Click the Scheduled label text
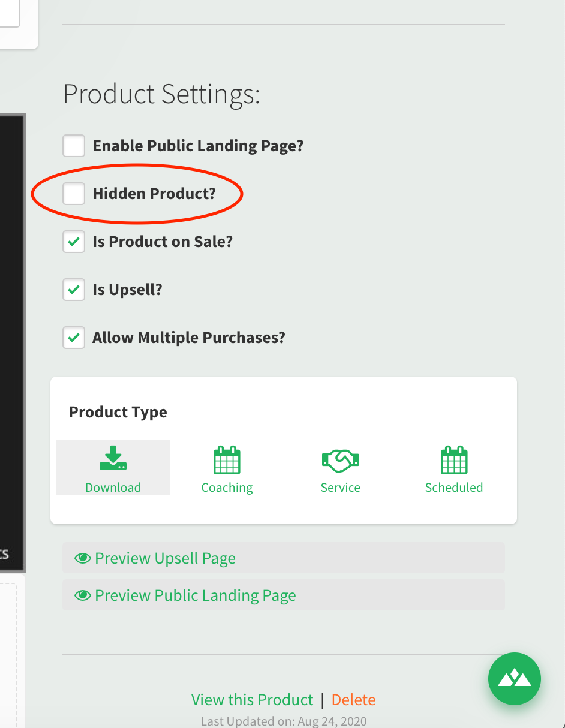This screenshot has height=728, width=565. tap(454, 488)
